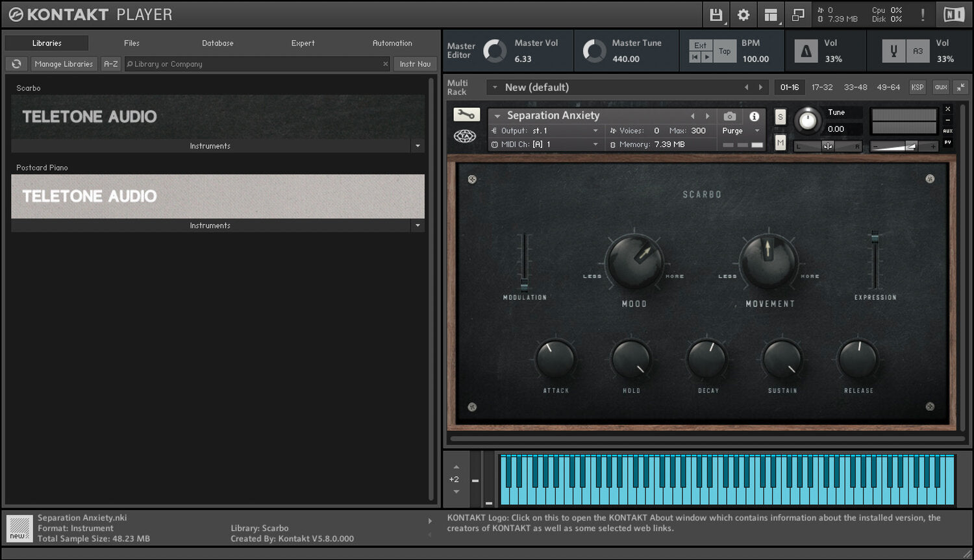Click the camera snapshot icon
Screen dimensions: 974x560
(730, 116)
